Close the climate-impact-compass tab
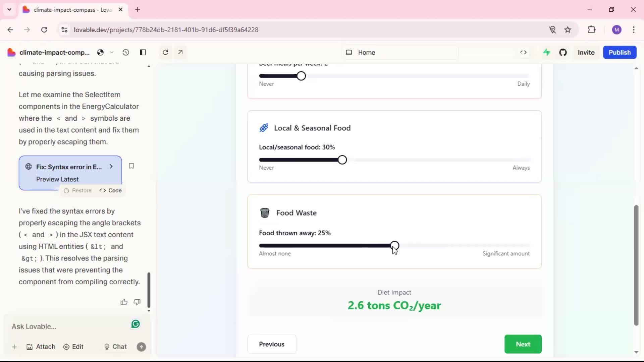The height and width of the screenshot is (362, 644). (120, 10)
